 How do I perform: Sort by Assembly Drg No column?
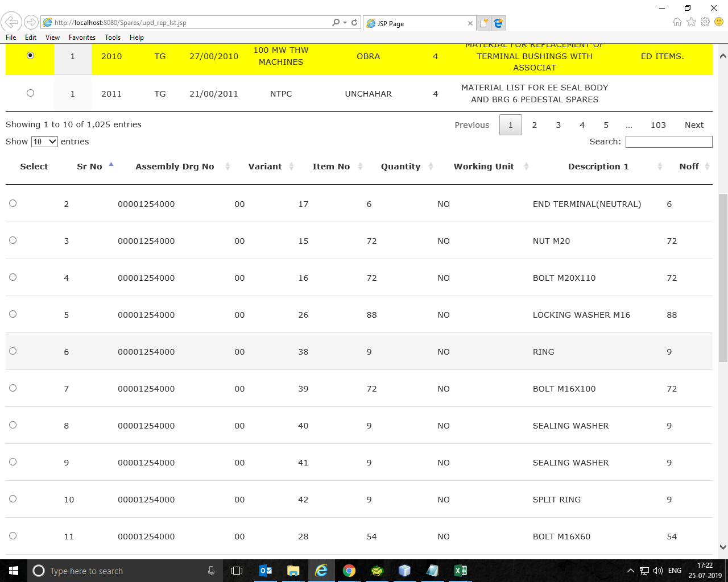tap(175, 166)
